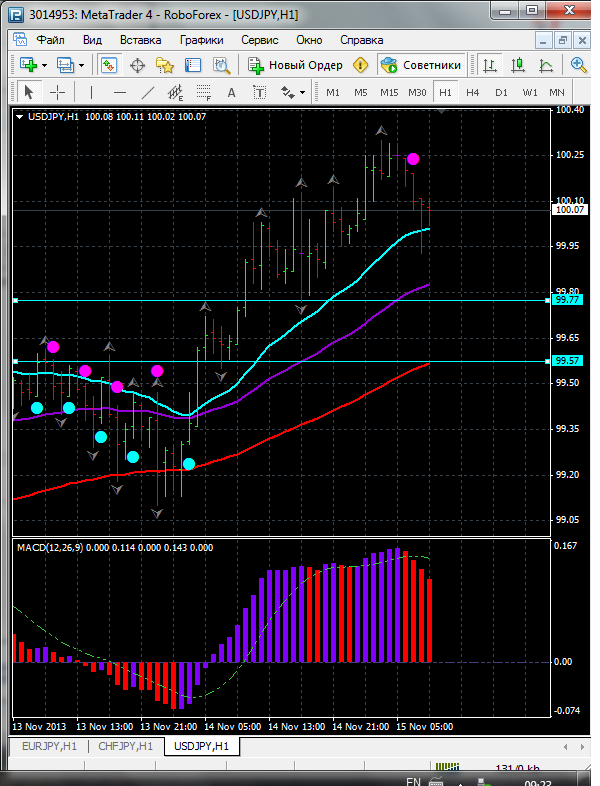Select the crosshair tool
The height and width of the screenshot is (786, 600).
[57, 92]
